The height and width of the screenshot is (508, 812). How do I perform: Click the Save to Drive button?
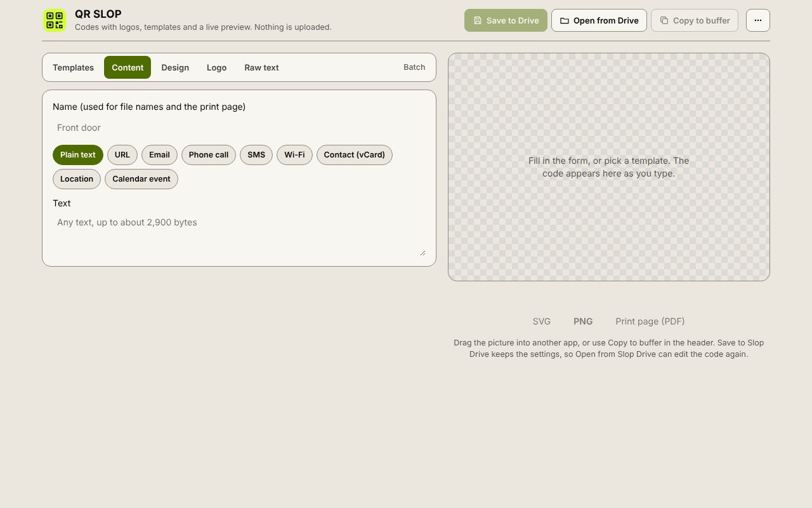506,20
